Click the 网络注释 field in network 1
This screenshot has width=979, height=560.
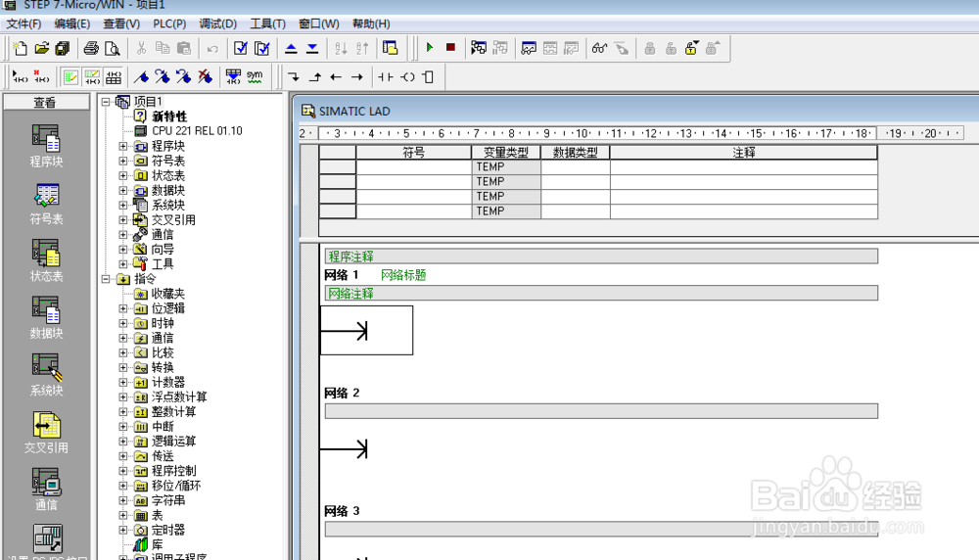pyautogui.click(x=601, y=294)
